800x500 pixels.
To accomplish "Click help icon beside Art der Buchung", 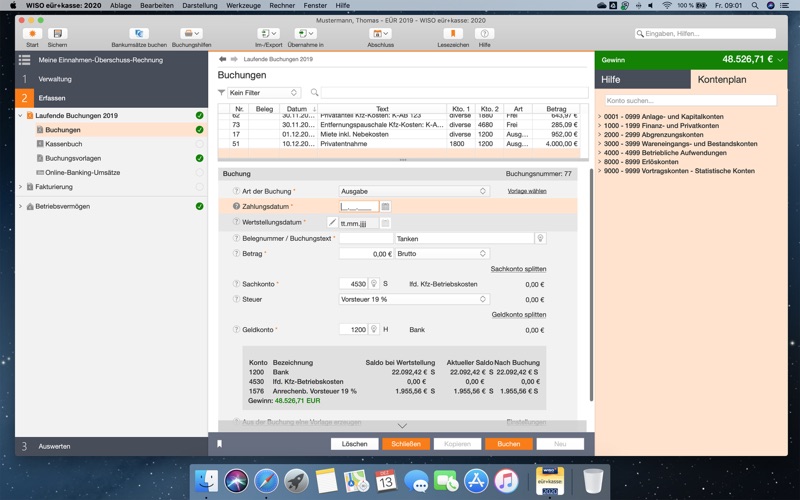I will [x=236, y=191].
